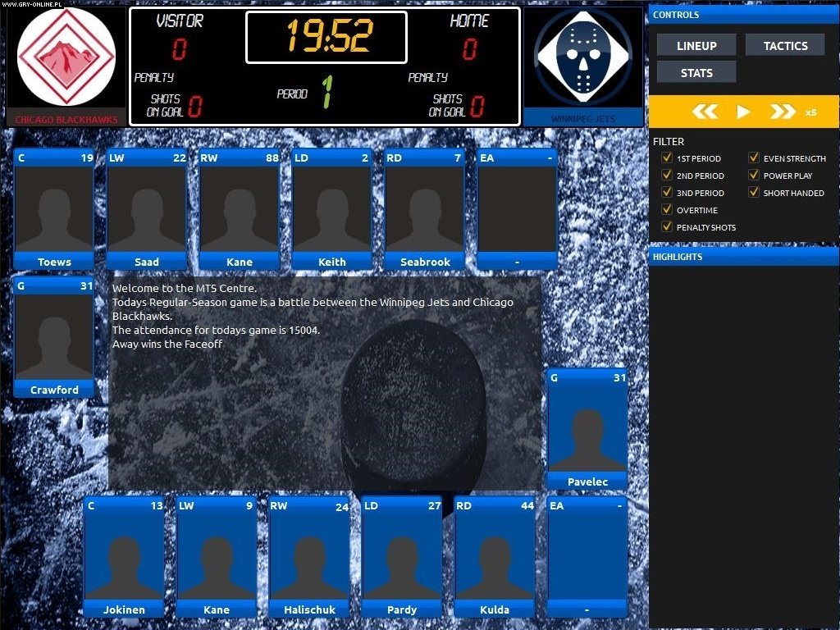Screen dimensions: 840x630
Task: Select goalie Crawford's player card portrait
Action: [x=52, y=338]
